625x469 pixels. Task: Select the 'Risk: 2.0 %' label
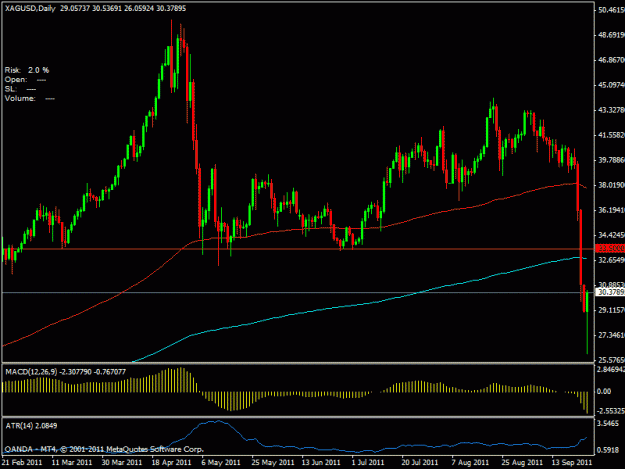(x=27, y=70)
